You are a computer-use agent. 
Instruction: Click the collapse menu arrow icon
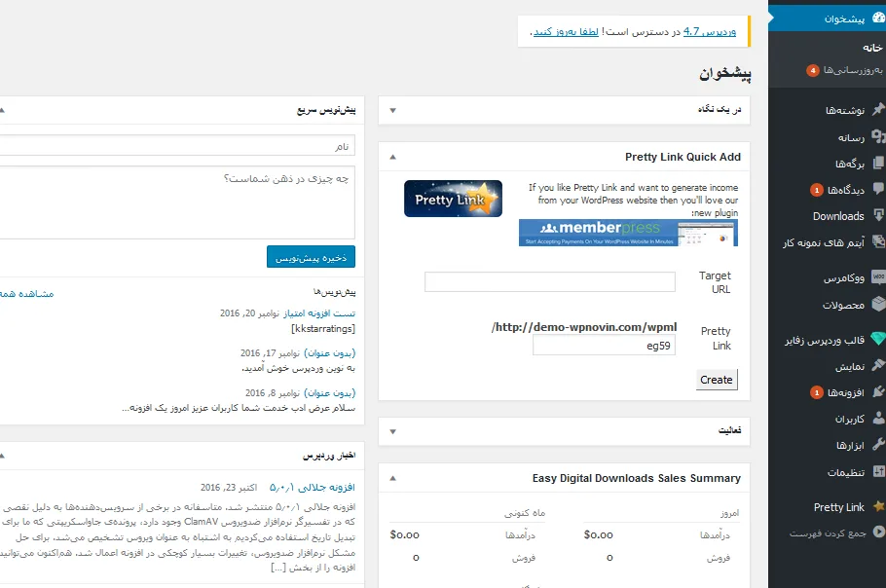tap(878, 532)
